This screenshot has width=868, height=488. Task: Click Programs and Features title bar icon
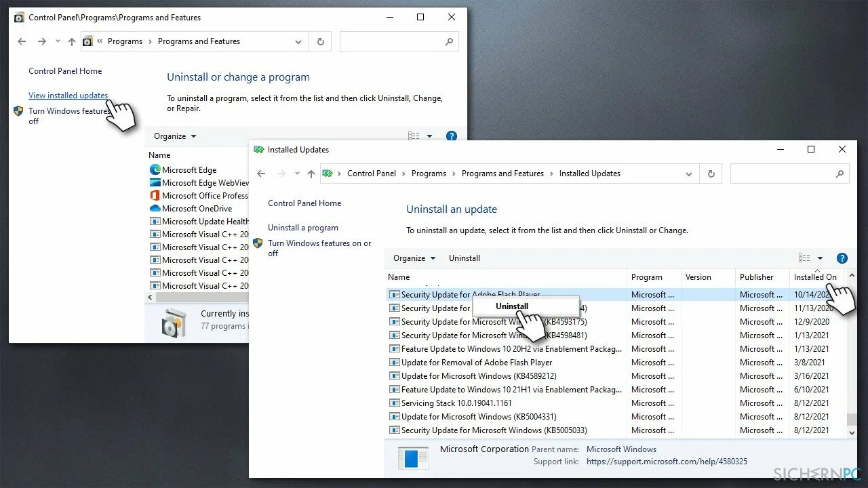(x=19, y=18)
